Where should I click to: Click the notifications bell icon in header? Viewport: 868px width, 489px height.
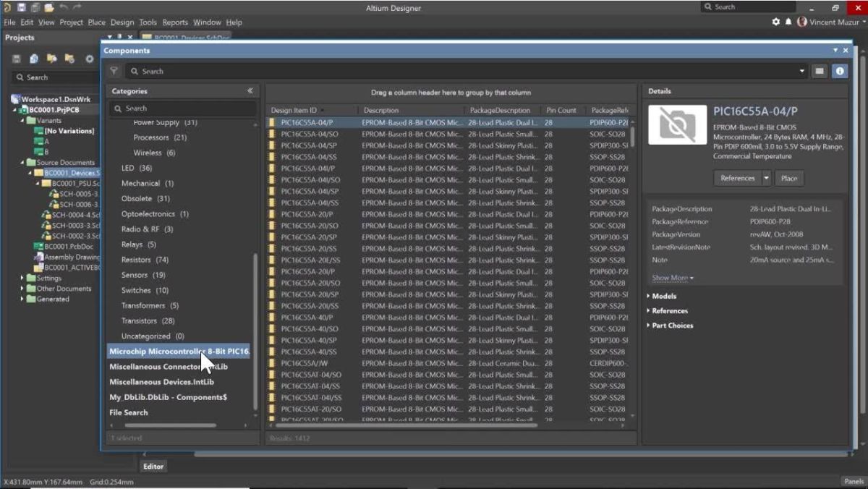[787, 22]
